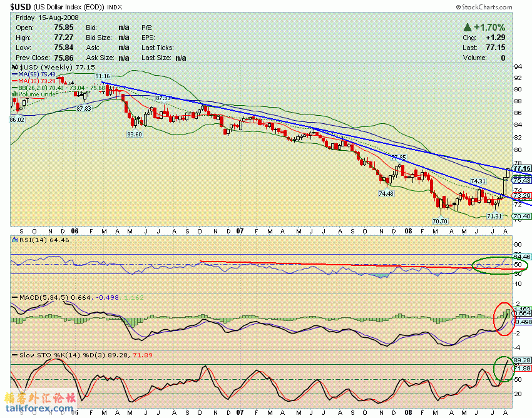Click the INDX exchange label in the title
532x418 pixels.
click(x=115, y=7)
